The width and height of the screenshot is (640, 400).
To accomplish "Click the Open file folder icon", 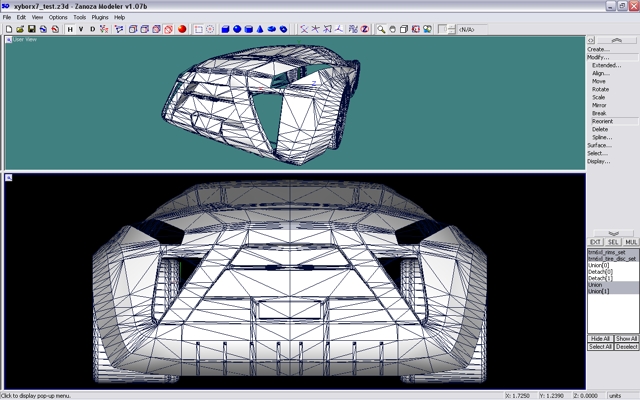I will pyautogui.click(x=19, y=29).
